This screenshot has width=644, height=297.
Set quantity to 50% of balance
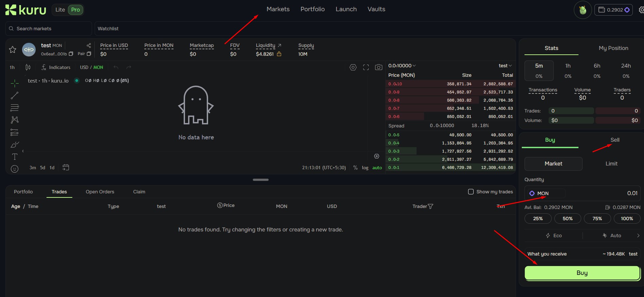(567, 219)
